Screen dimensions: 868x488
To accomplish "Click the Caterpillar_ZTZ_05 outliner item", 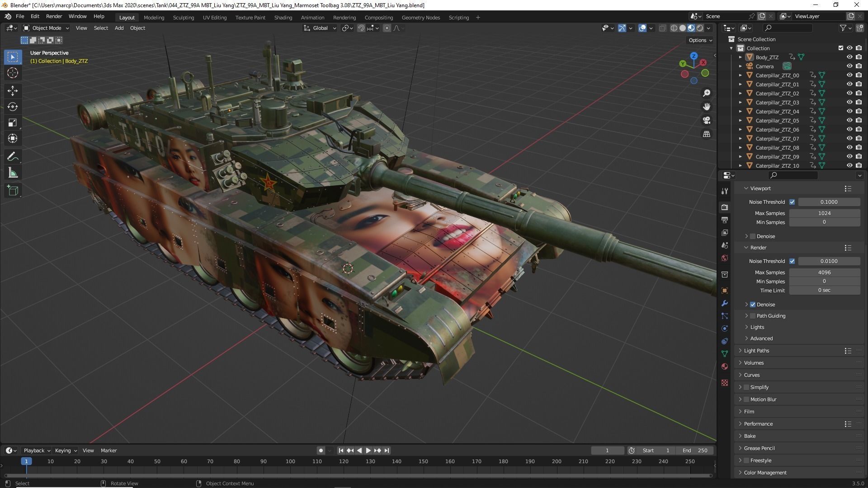I will coord(777,121).
